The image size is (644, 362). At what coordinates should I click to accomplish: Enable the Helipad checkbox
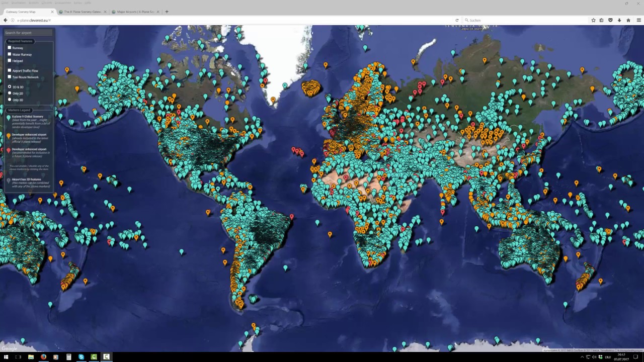coord(9,61)
